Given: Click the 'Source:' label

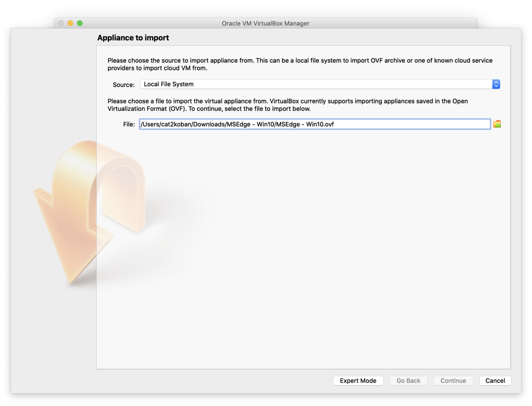Looking at the screenshot, I should [124, 85].
